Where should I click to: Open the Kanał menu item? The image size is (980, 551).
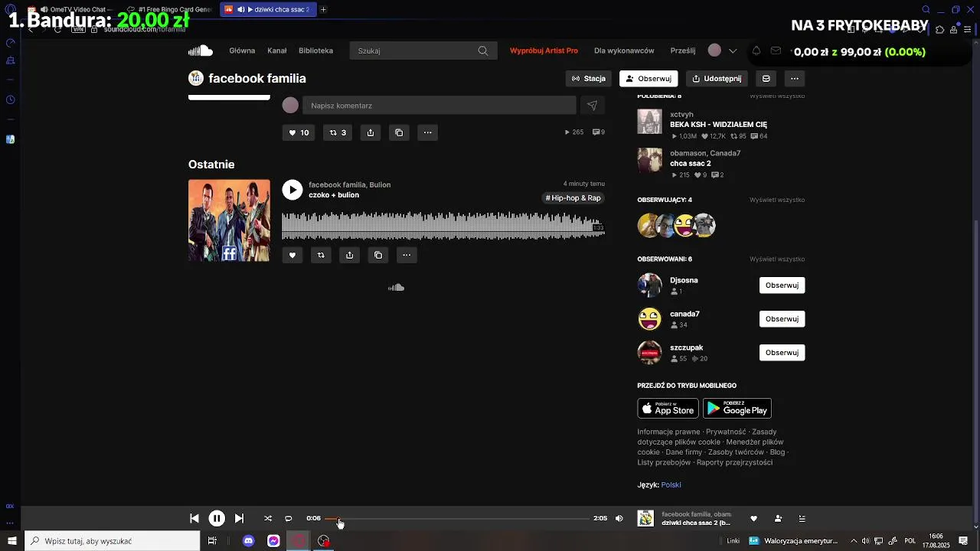tap(277, 51)
